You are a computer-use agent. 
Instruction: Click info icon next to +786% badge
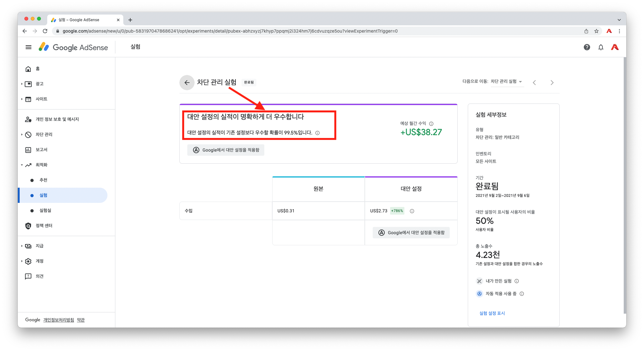pos(412,211)
